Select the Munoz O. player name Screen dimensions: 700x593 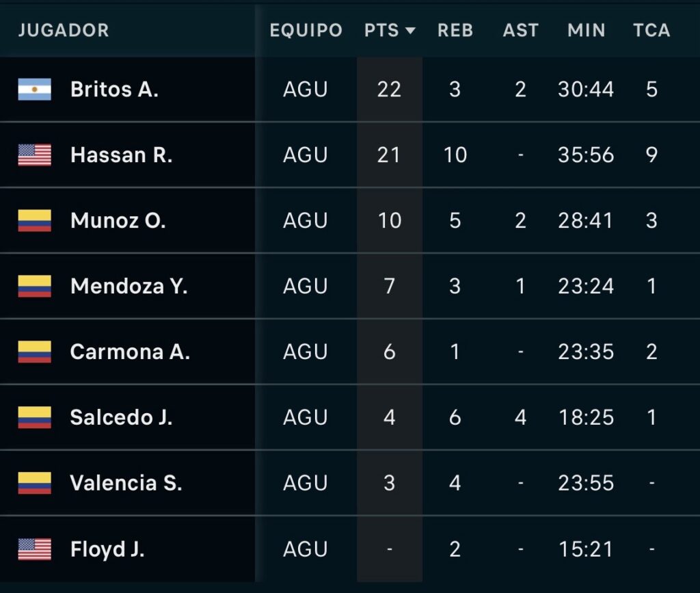click(118, 221)
